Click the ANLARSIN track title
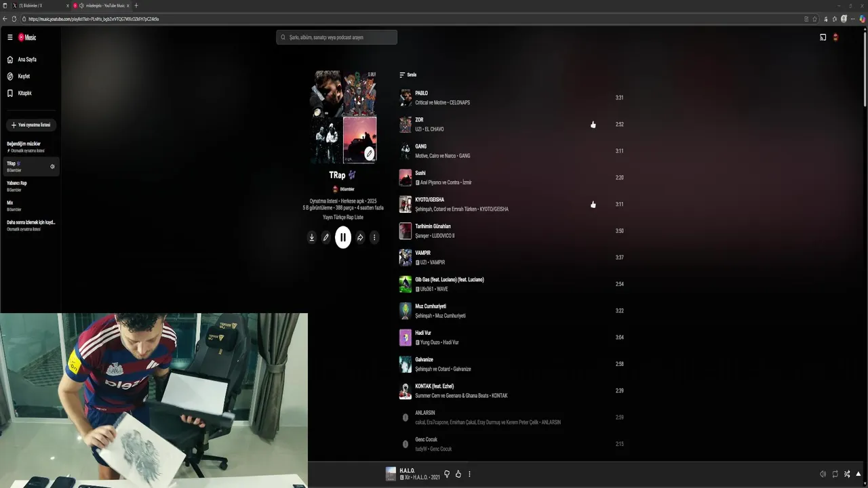 coord(425,413)
